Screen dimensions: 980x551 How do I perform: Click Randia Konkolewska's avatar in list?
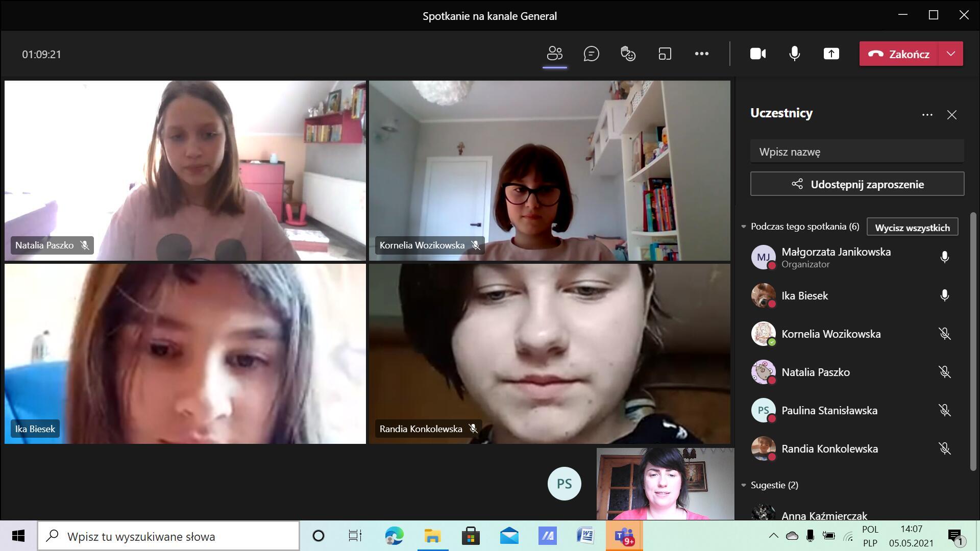763,448
